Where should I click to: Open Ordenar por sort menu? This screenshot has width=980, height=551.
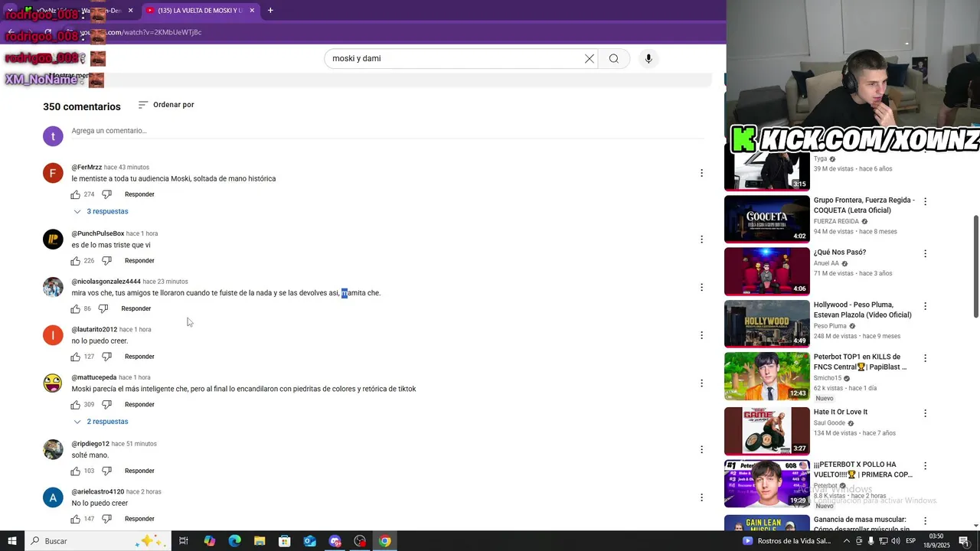[x=166, y=105]
